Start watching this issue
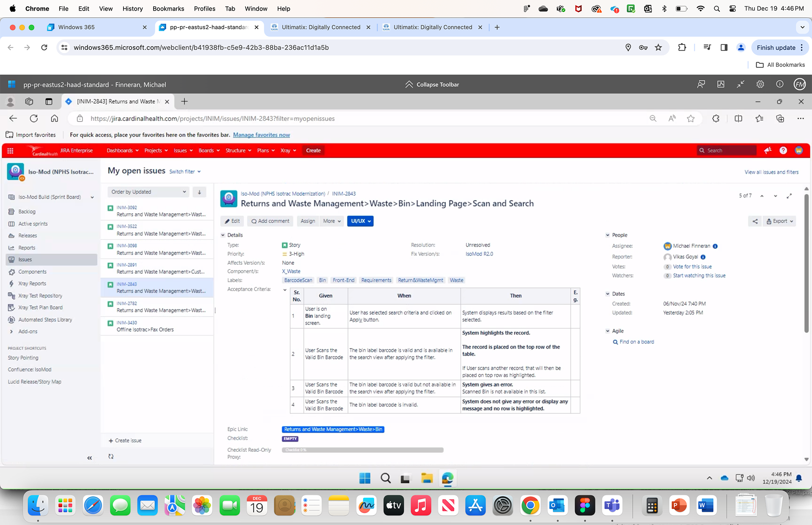The image size is (812, 525). pyautogui.click(x=699, y=276)
